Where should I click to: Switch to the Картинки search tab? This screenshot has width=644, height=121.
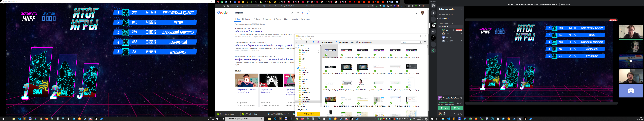pos(247,19)
